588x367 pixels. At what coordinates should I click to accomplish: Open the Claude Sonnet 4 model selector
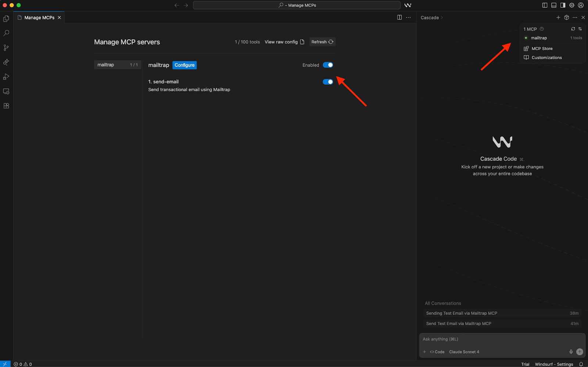pos(464,352)
